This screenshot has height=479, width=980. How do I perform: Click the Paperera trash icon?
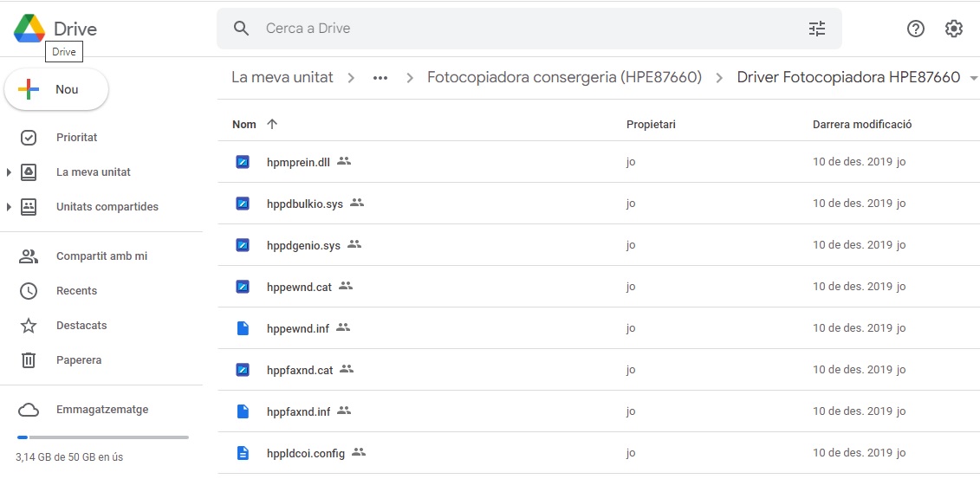[29, 360]
